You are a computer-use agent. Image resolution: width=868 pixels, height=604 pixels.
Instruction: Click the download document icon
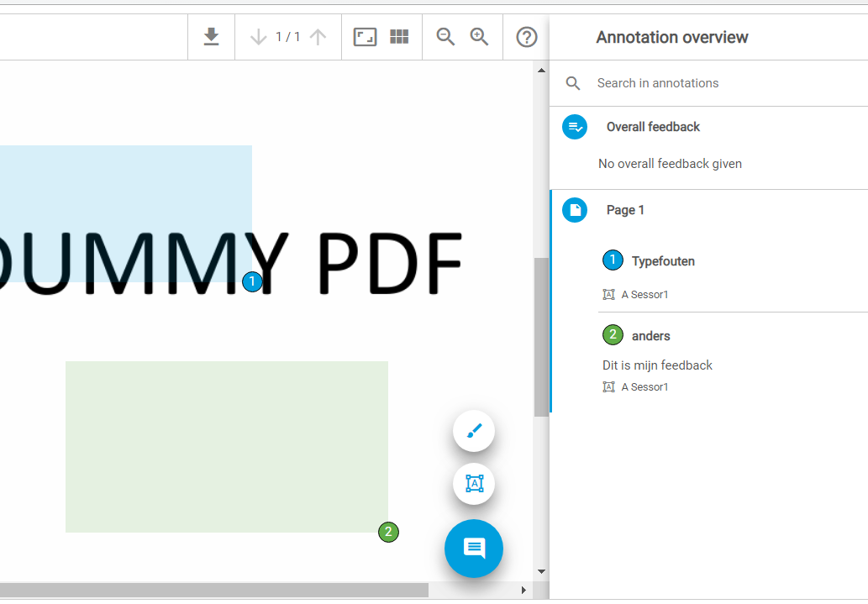211,37
